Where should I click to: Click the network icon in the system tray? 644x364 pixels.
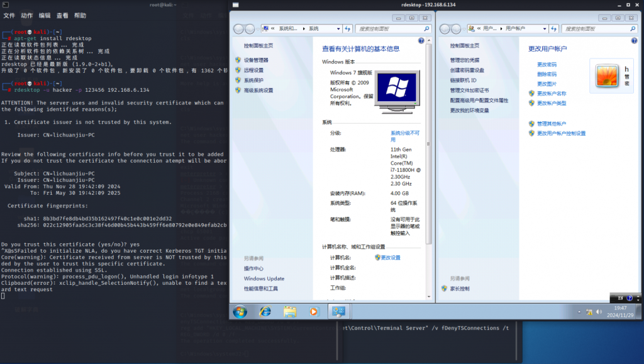tap(589, 312)
